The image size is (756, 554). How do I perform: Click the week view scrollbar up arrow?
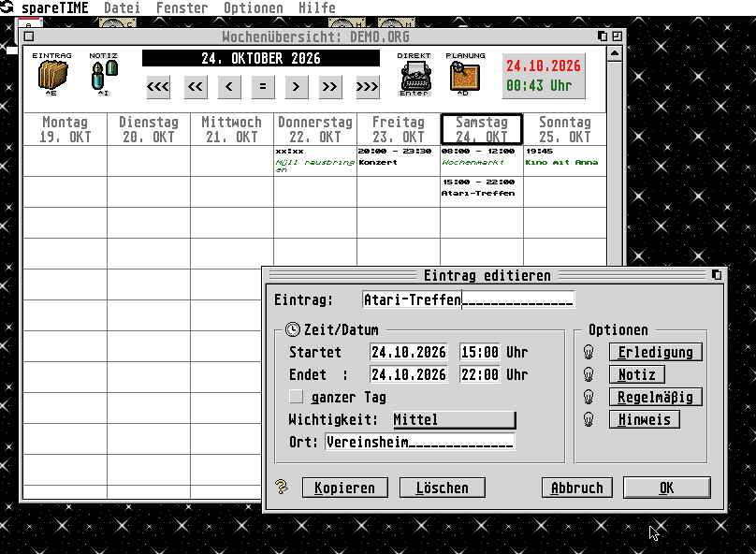coord(614,53)
